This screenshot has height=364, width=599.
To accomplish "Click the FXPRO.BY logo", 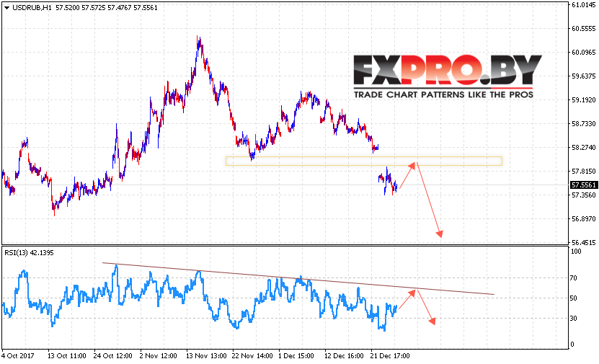I will click(x=448, y=71).
